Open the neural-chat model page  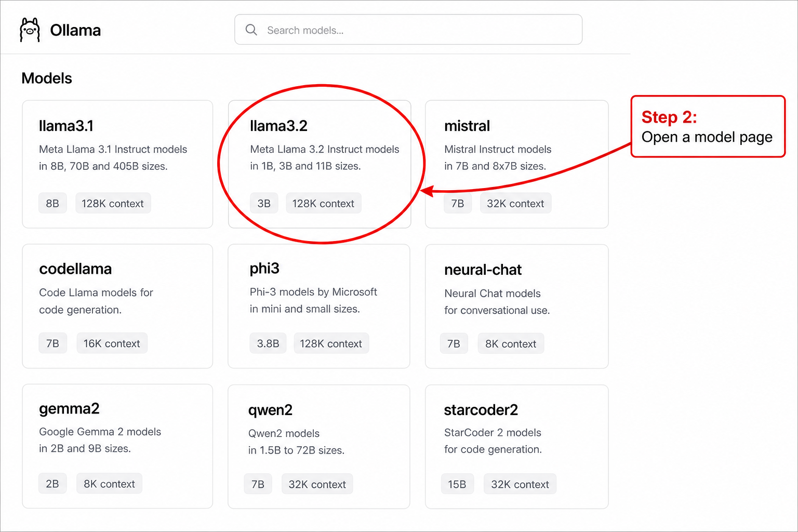(x=517, y=307)
